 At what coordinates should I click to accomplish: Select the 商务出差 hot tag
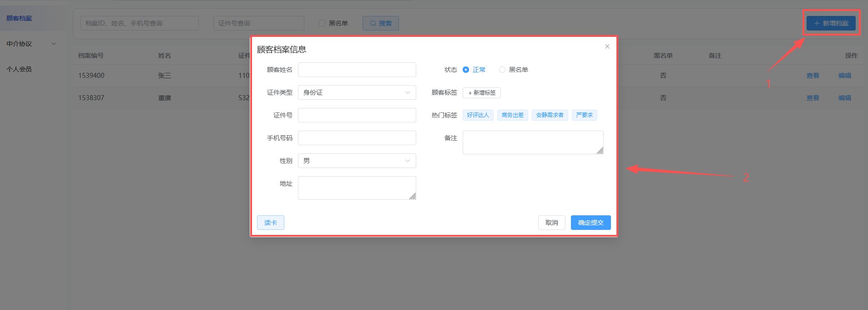[513, 115]
